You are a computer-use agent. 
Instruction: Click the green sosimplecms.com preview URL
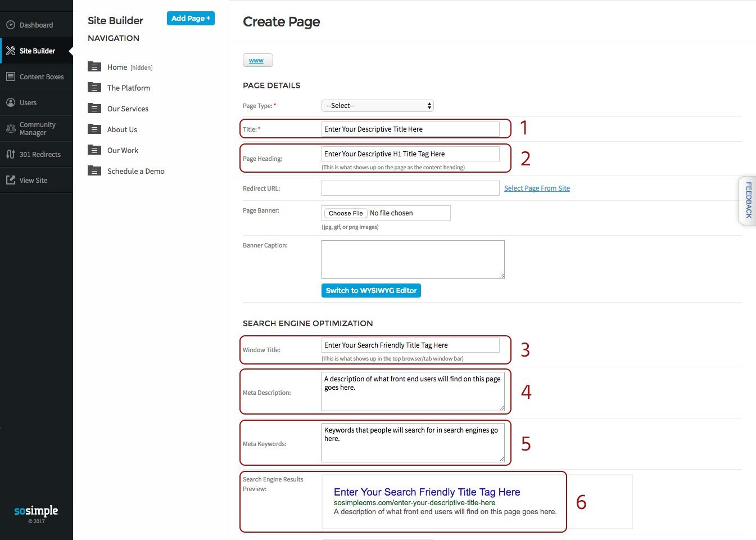click(x=414, y=503)
